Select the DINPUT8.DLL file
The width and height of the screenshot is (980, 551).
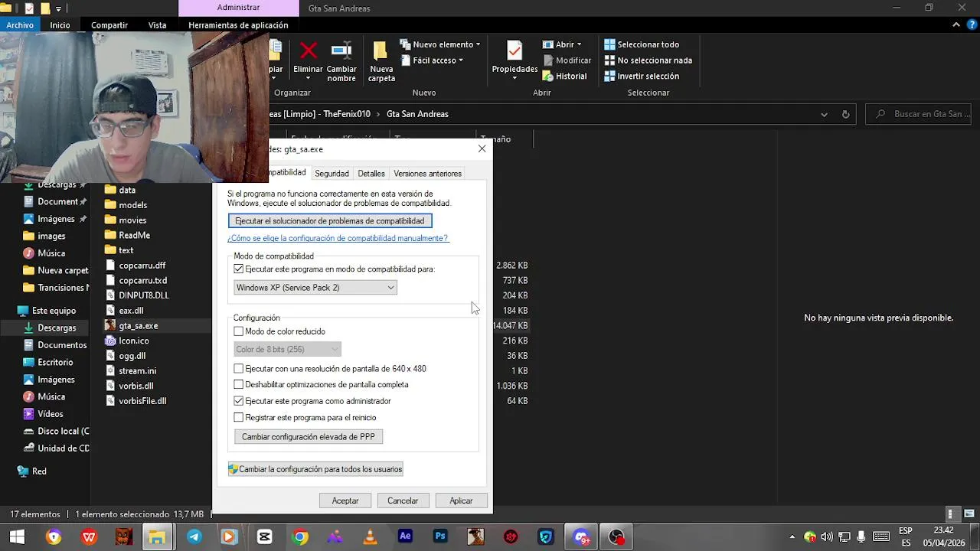tap(144, 295)
